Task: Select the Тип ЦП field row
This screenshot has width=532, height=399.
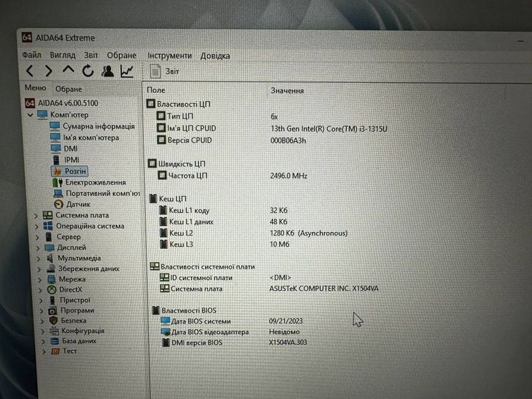Action: [175, 116]
